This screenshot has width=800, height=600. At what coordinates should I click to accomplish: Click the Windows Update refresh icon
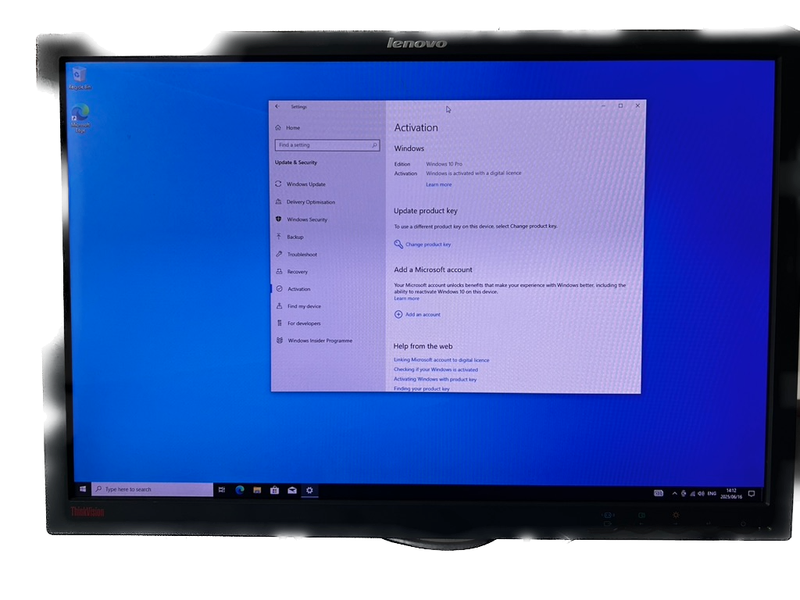(278, 184)
